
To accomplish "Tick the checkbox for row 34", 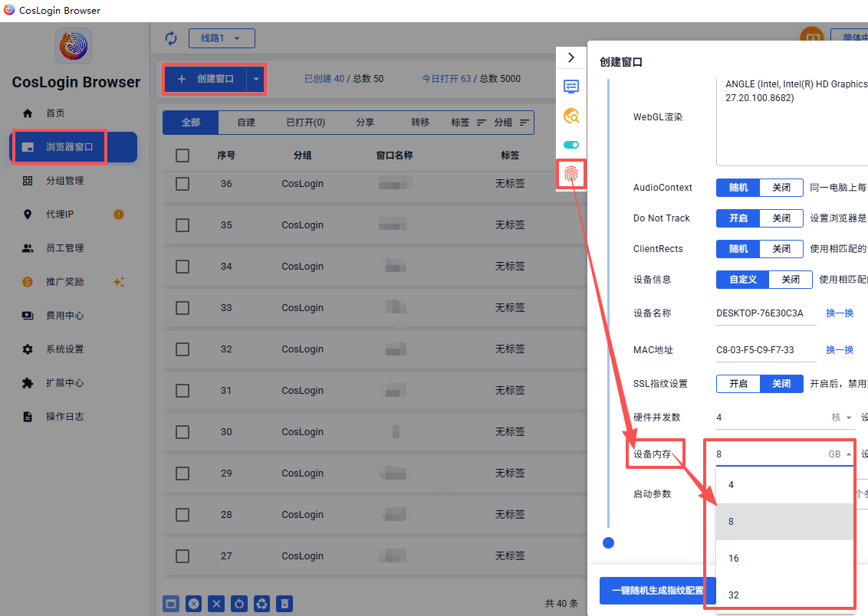I will pos(182,267).
